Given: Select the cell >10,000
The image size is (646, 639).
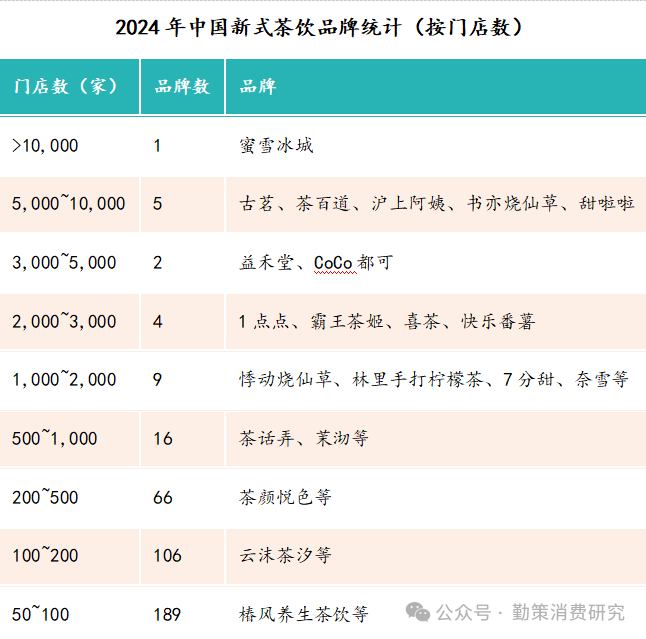Looking at the screenshot, I should point(45,146).
